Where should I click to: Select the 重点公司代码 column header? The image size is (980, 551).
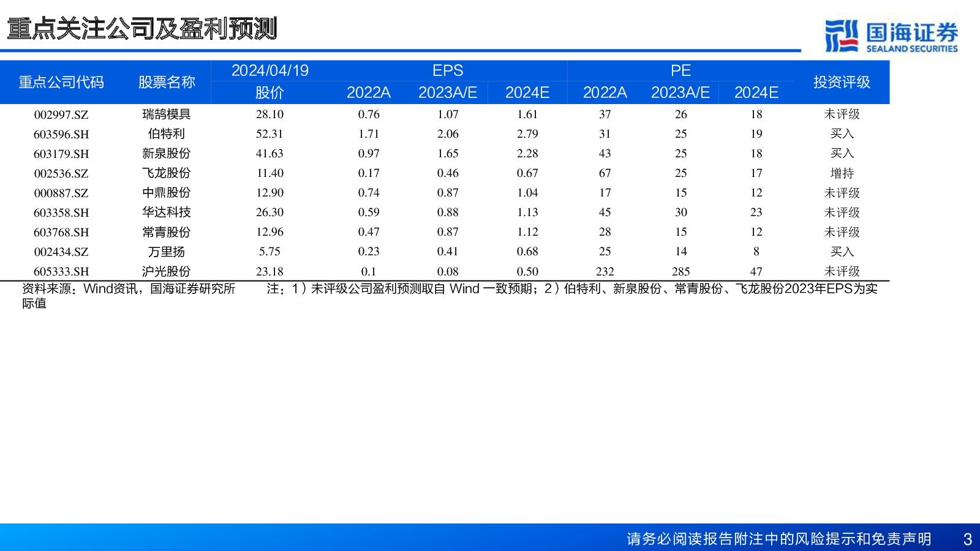pyautogui.click(x=61, y=82)
